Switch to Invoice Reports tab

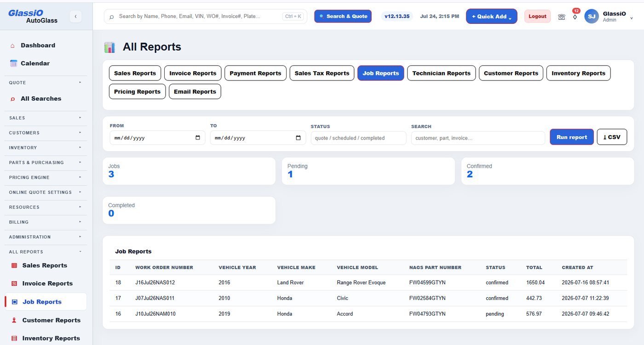point(193,73)
